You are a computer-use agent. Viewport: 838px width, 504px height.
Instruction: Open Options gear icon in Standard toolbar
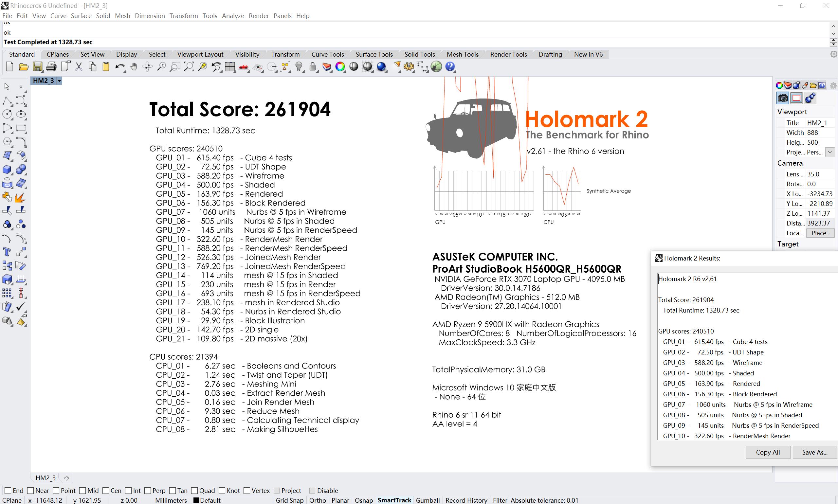pyautogui.click(x=409, y=66)
